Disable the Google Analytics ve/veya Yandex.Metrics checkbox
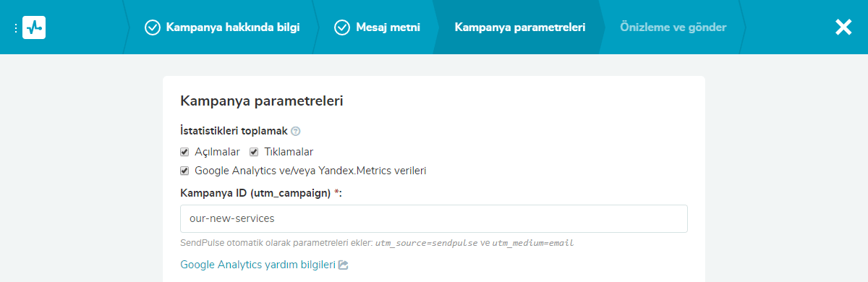Viewport: 868px width, 282px height. (184, 171)
